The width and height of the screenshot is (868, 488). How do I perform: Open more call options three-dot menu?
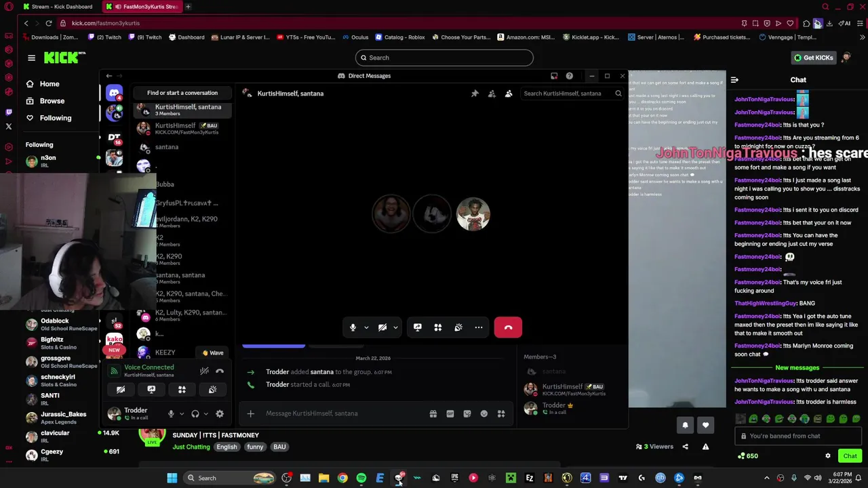tap(479, 327)
